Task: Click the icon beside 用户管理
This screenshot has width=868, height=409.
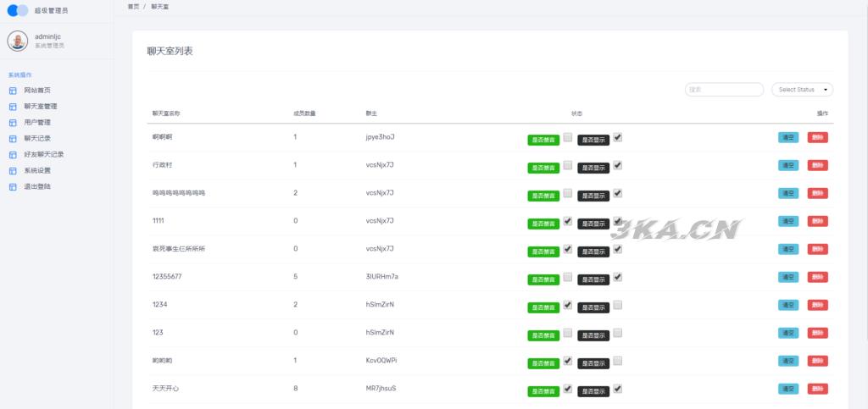Action: click(13, 123)
